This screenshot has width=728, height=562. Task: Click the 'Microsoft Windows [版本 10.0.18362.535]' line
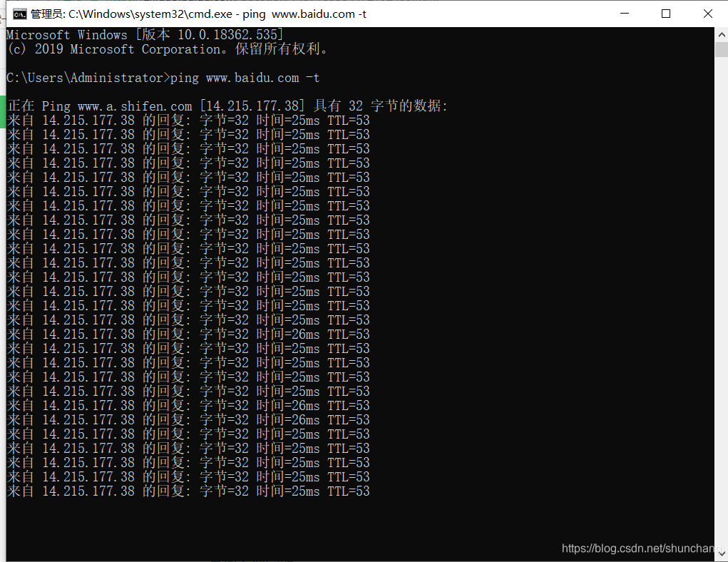145,35
